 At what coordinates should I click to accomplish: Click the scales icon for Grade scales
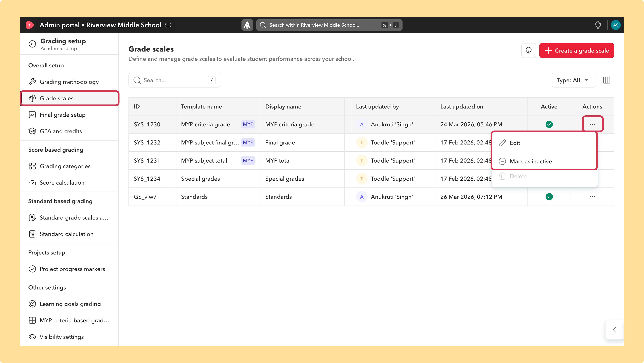[x=32, y=98]
